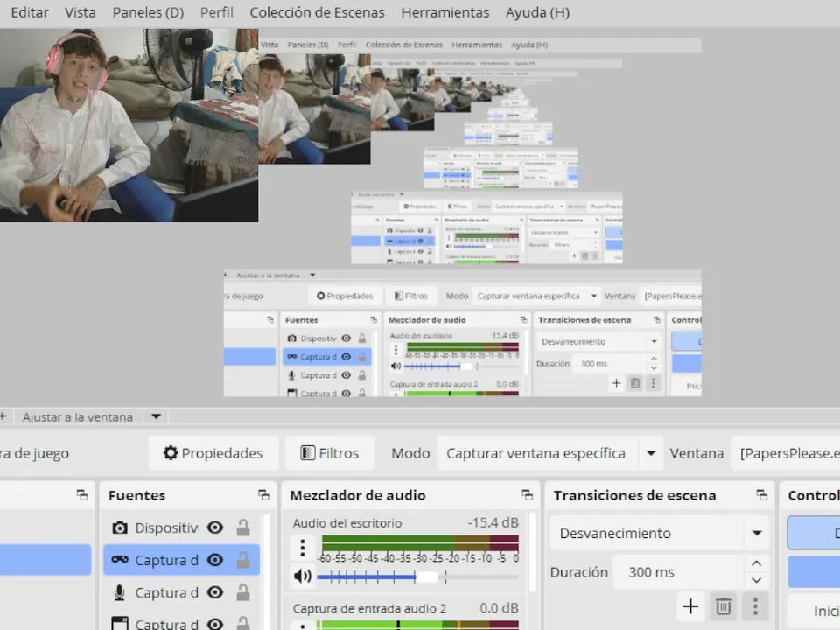Screen dimensions: 840x630
Task: Toggle visibility eye of the Dispositiv source
Action: 215,528
